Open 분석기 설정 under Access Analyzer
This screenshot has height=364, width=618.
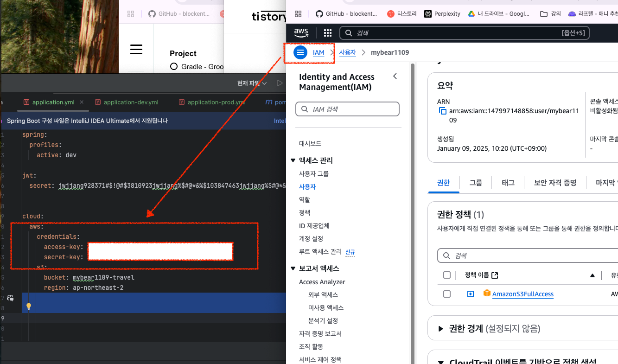click(x=323, y=321)
